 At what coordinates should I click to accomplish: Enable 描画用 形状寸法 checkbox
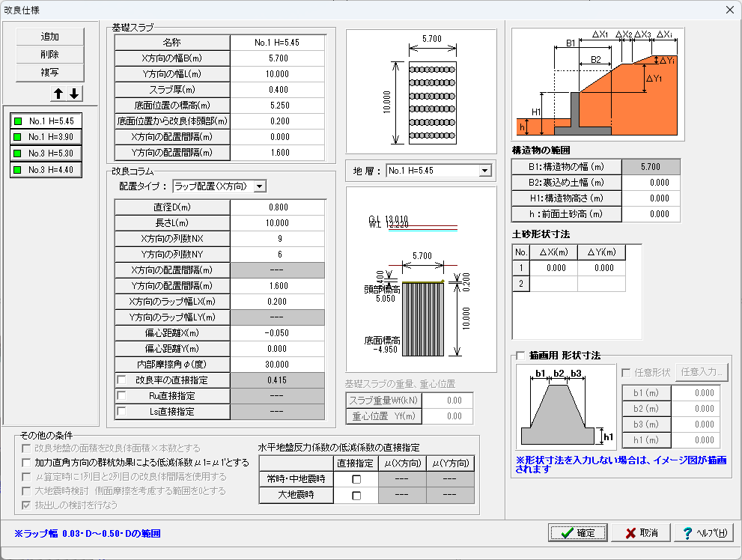tap(521, 356)
